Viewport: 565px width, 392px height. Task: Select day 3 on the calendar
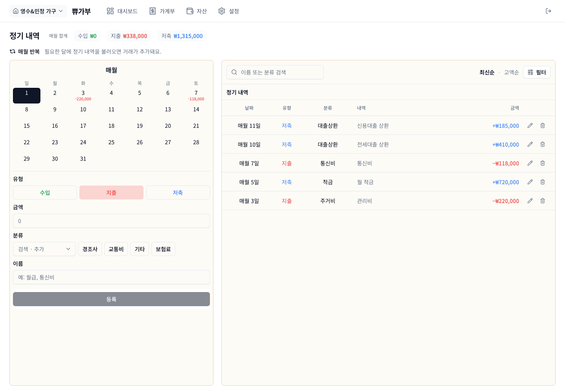point(83,95)
